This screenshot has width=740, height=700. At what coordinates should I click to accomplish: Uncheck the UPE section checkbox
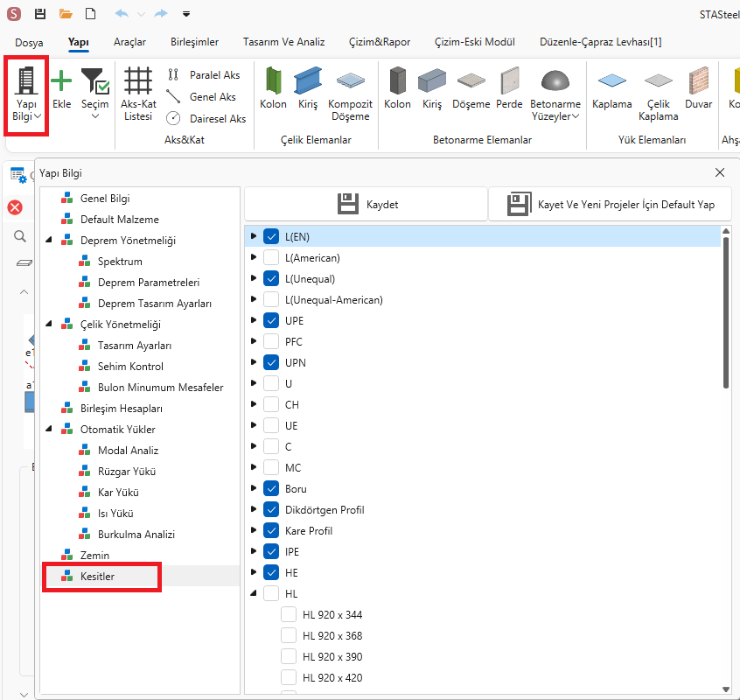point(270,320)
